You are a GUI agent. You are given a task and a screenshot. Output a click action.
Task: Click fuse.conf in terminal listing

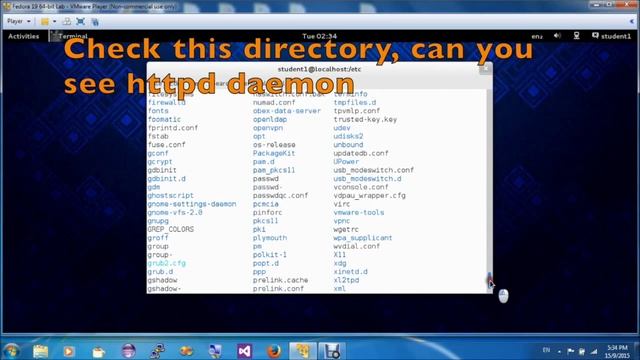pyautogui.click(x=167, y=145)
